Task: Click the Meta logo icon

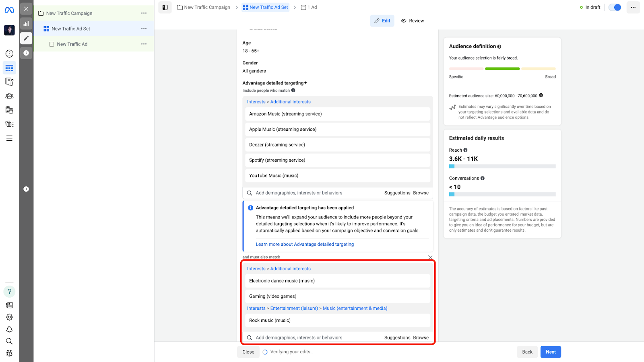Action: tap(9, 10)
